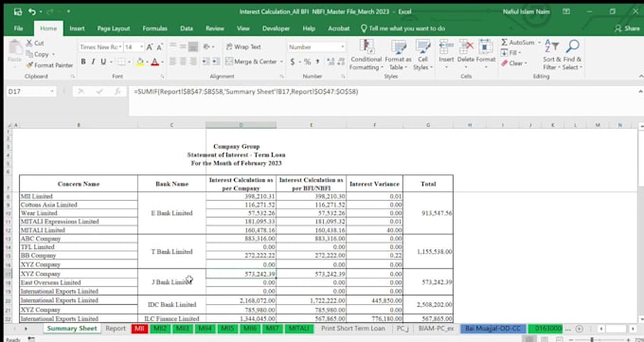This screenshot has width=644, height=342.
Task: Activate Format Painter brush
Action: (x=29, y=65)
